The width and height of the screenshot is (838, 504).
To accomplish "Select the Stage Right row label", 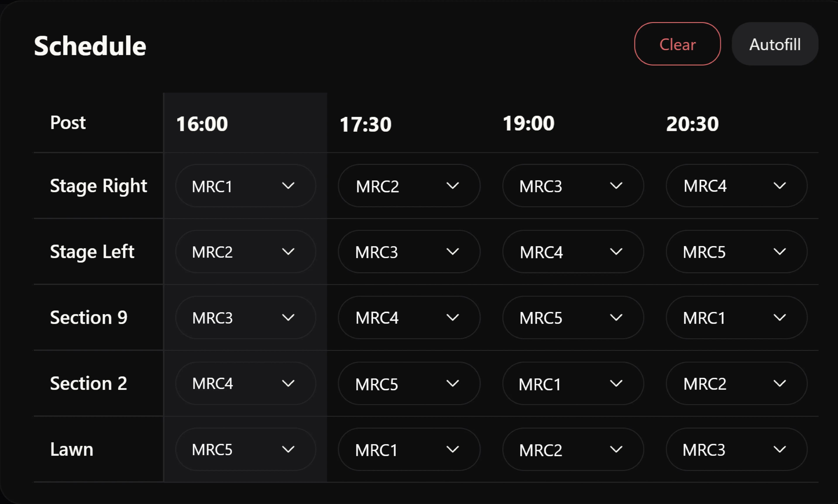I will coord(98,185).
